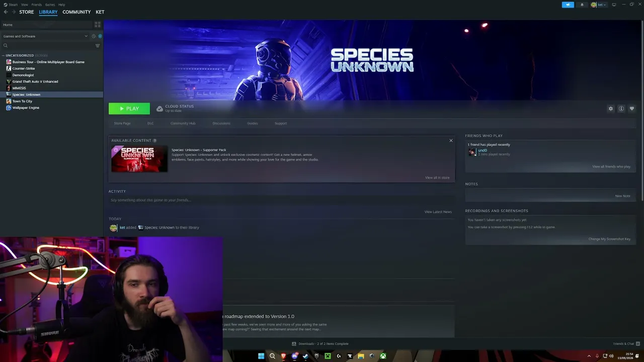Open File Explorer from the taskbar
Image resolution: width=644 pixels, height=362 pixels.
(x=361, y=356)
